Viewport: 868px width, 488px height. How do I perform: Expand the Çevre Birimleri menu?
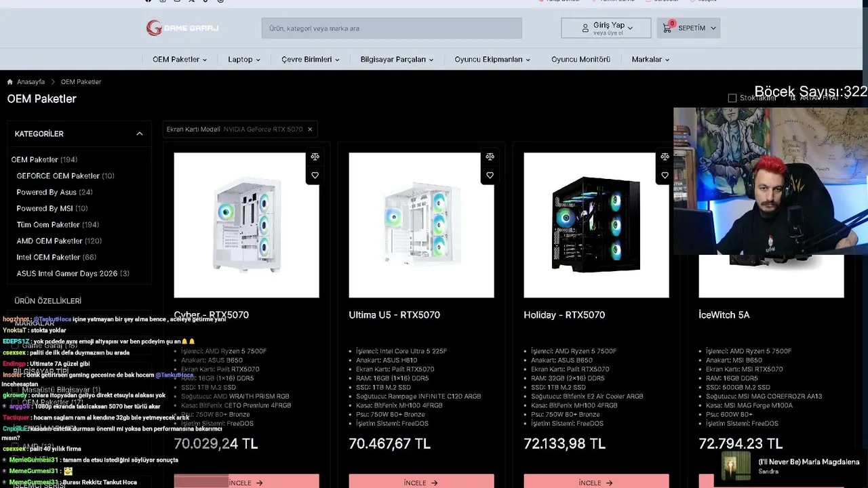coord(311,60)
